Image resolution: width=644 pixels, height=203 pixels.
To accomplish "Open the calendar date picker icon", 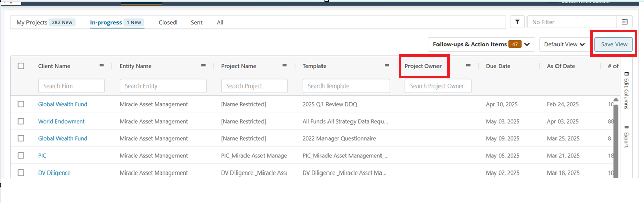I will point(624,22).
